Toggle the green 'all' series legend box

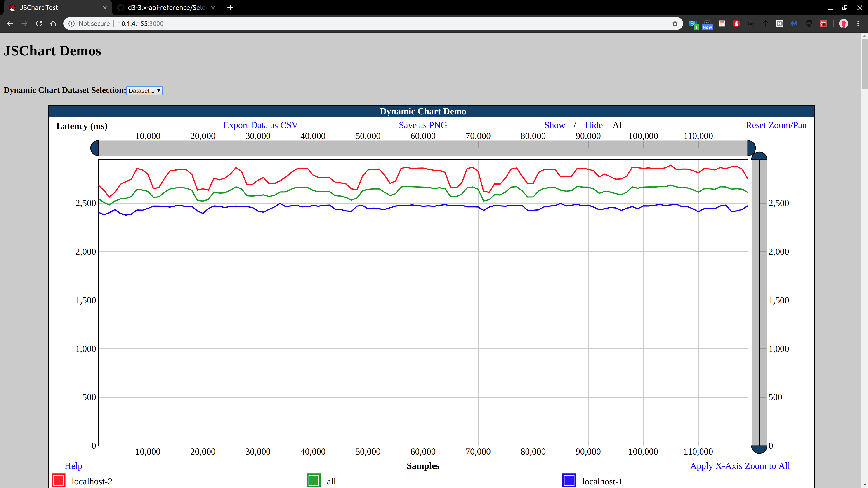coord(314,480)
